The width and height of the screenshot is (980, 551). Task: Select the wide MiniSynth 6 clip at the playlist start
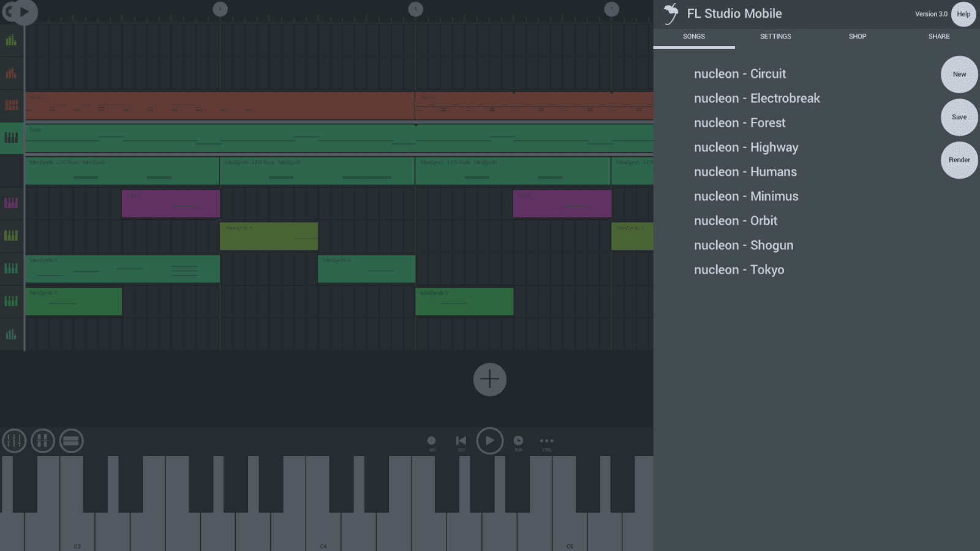tap(123, 269)
